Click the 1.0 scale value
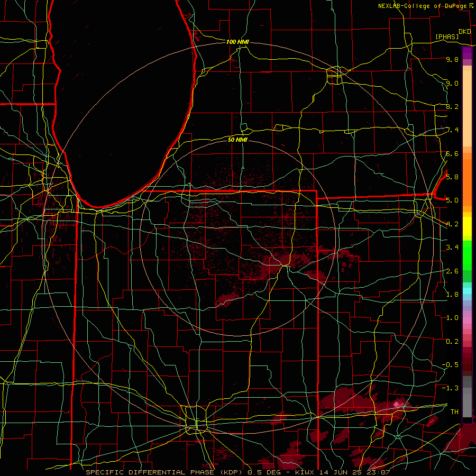The height and width of the screenshot is (476, 476). pyautogui.click(x=452, y=318)
